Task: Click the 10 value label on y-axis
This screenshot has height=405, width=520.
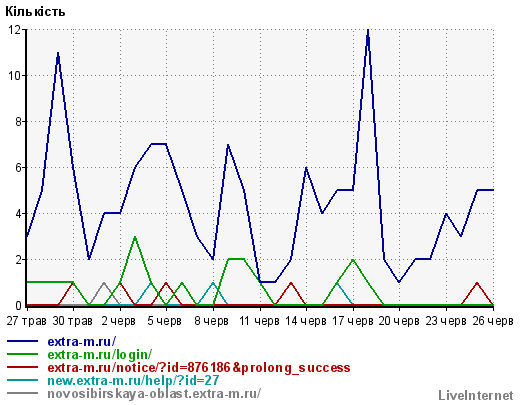Action: (14, 76)
